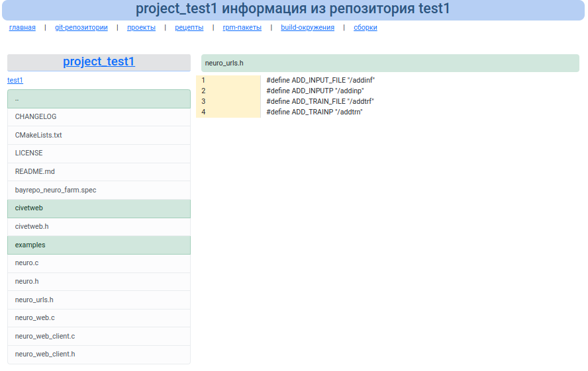Screen dimensions: 588x371
Task: Go to build-окружения section
Action: [307, 28]
